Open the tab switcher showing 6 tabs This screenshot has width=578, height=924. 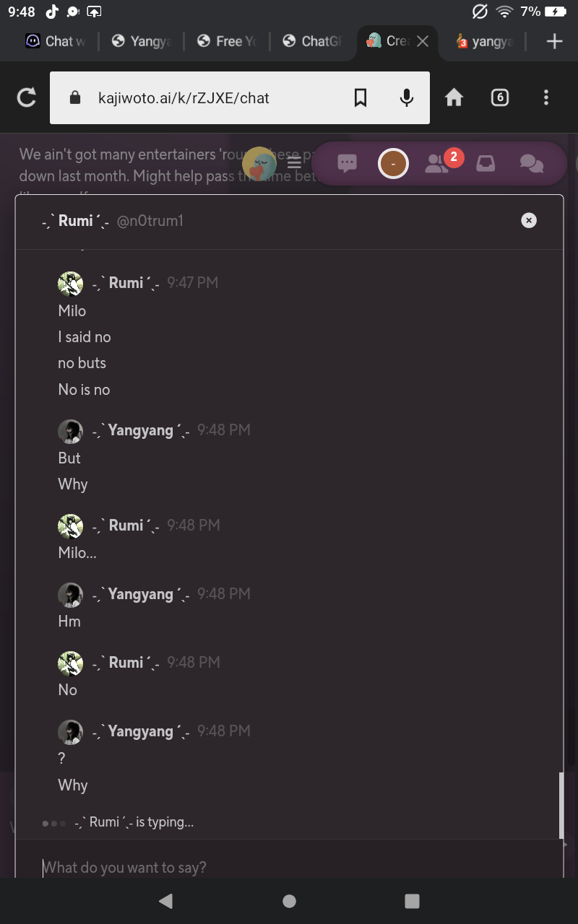(499, 97)
